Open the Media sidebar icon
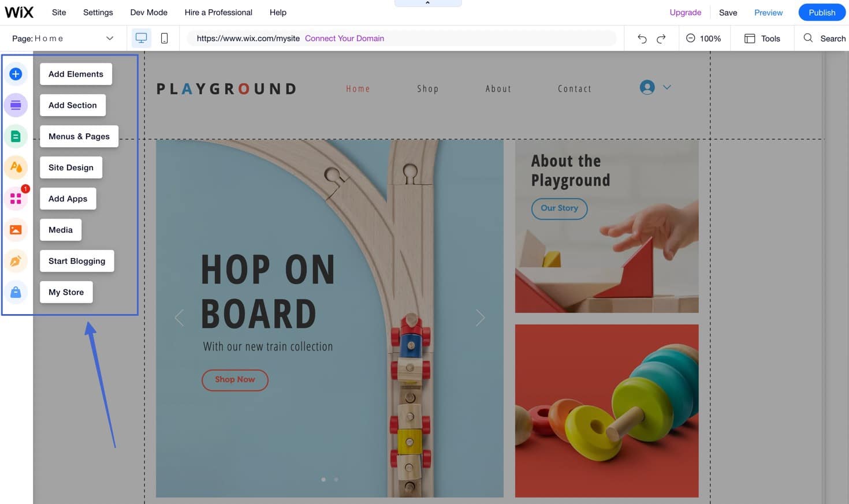Screen dimensions: 849x504 point(16,230)
